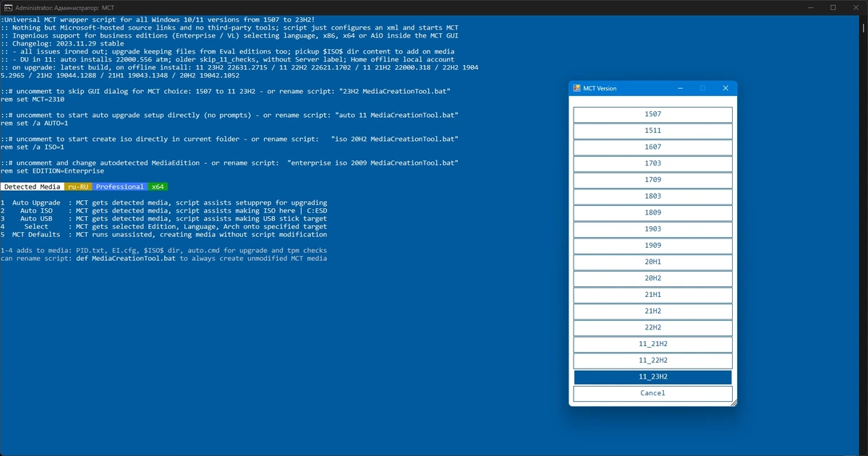Pick the 1903 version button
Viewport: 868px width, 456px height.
(652, 229)
